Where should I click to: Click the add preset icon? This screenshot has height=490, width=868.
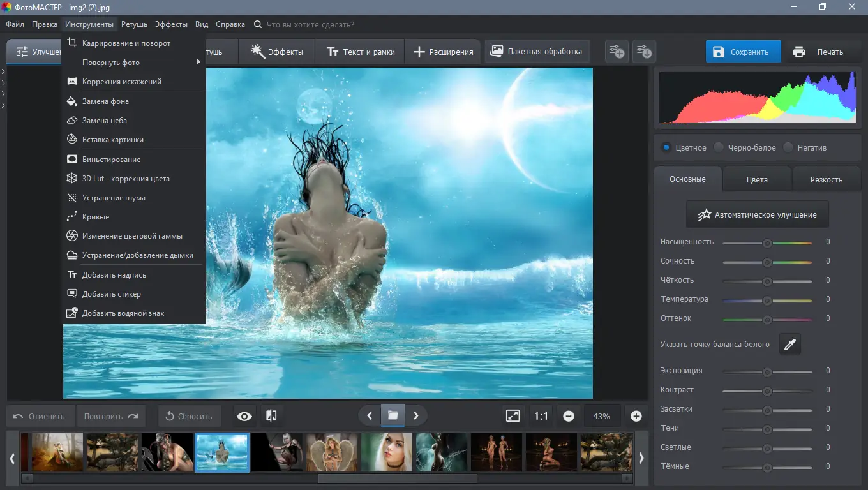617,52
